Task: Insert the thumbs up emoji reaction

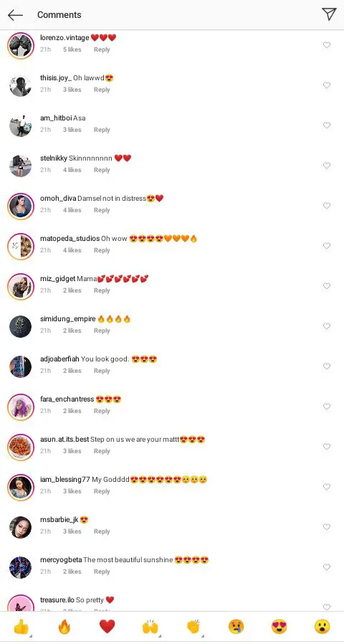Action: coord(21,627)
